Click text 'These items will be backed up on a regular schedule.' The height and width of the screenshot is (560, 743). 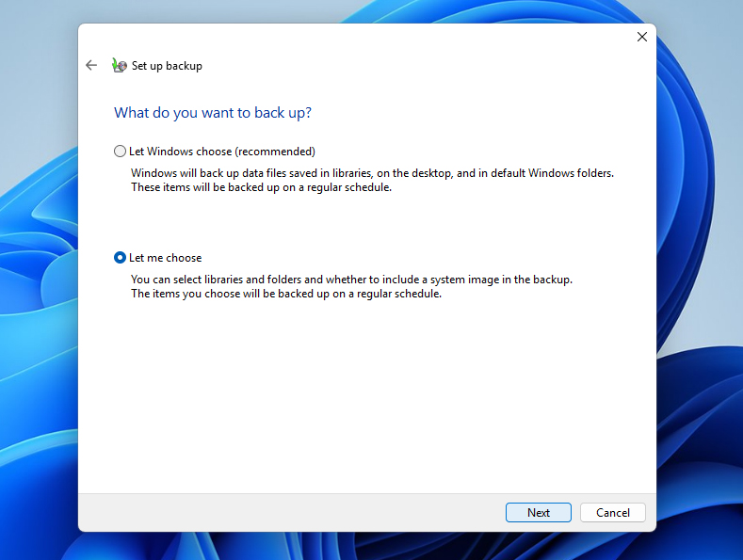click(262, 187)
